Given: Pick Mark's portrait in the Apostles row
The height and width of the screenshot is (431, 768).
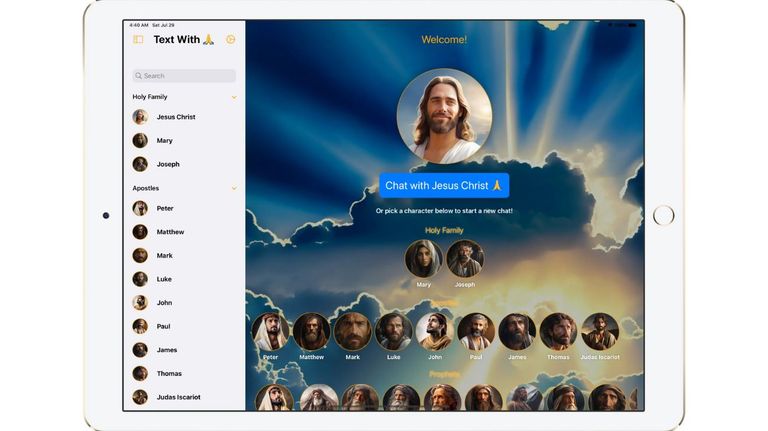Looking at the screenshot, I should click(353, 332).
